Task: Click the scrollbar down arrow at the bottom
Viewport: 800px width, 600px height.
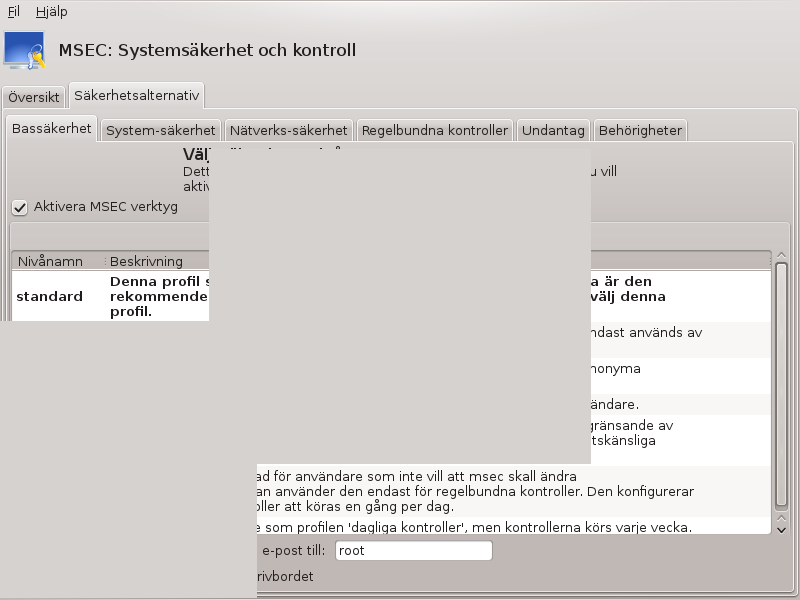Action: [x=781, y=530]
